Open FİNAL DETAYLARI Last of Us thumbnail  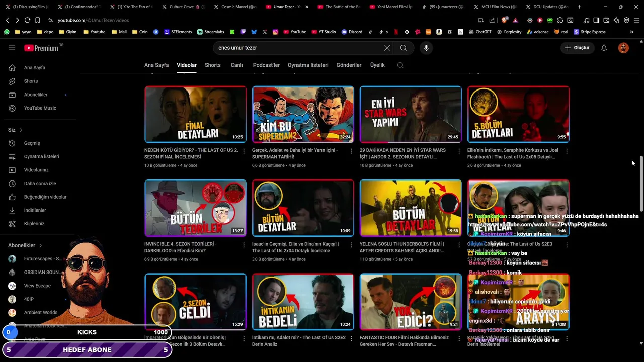pyautogui.click(x=196, y=114)
